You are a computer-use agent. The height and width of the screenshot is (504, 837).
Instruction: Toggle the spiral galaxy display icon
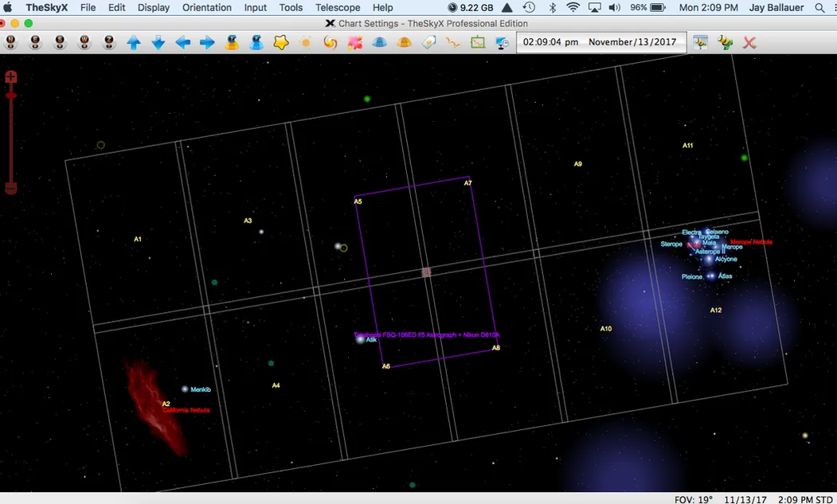tap(330, 42)
